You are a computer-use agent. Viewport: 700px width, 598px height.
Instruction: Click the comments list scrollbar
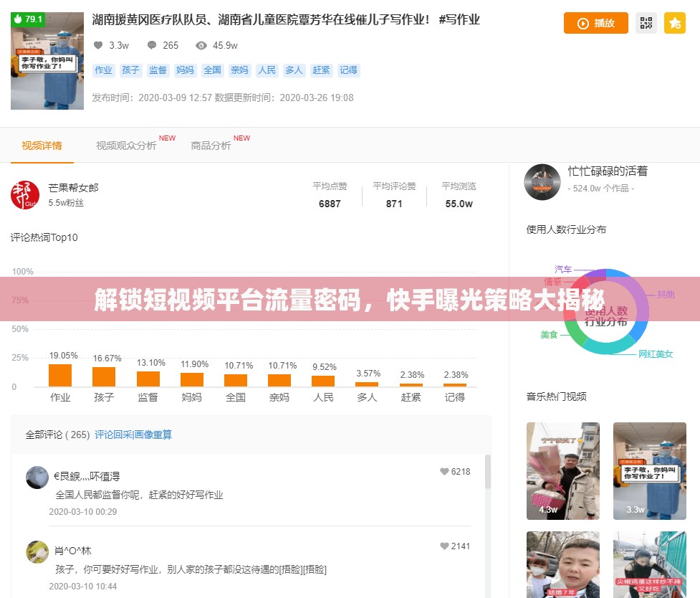pos(488,472)
